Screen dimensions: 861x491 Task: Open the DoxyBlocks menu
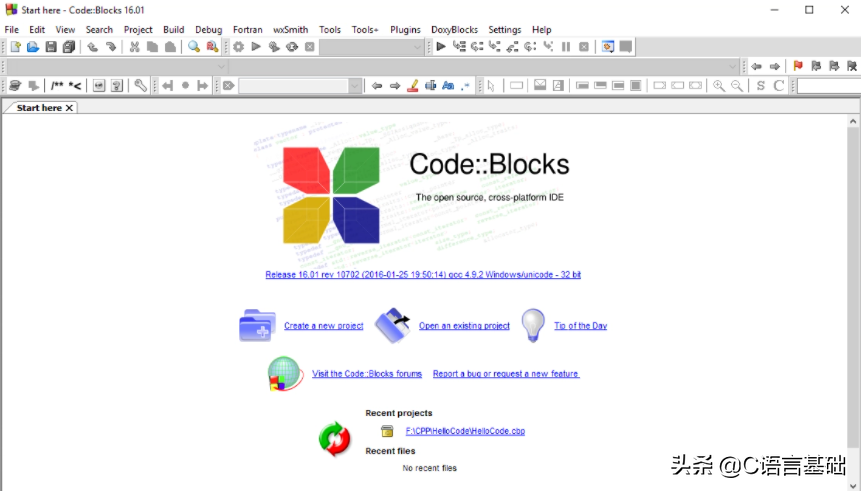pos(454,30)
